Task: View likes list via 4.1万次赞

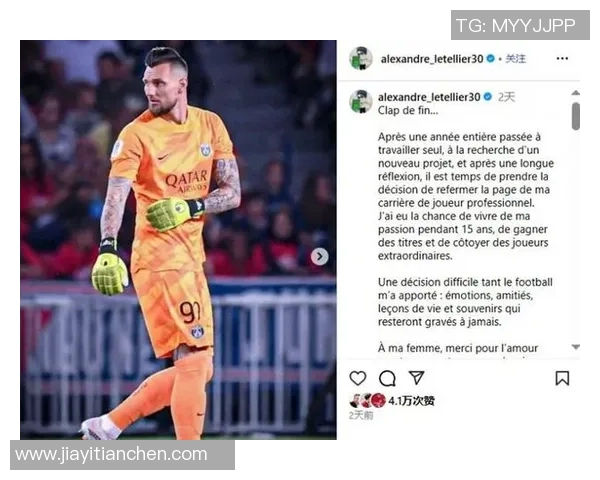Action: click(411, 401)
